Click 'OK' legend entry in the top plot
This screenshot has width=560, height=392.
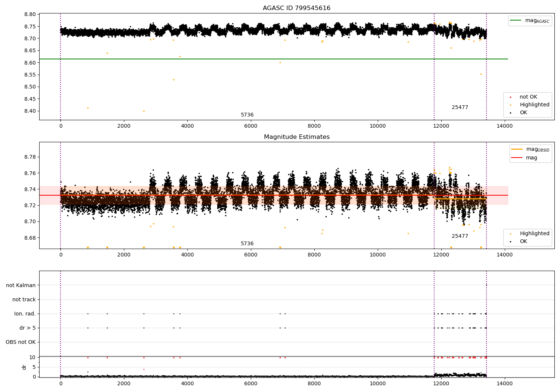tap(523, 113)
